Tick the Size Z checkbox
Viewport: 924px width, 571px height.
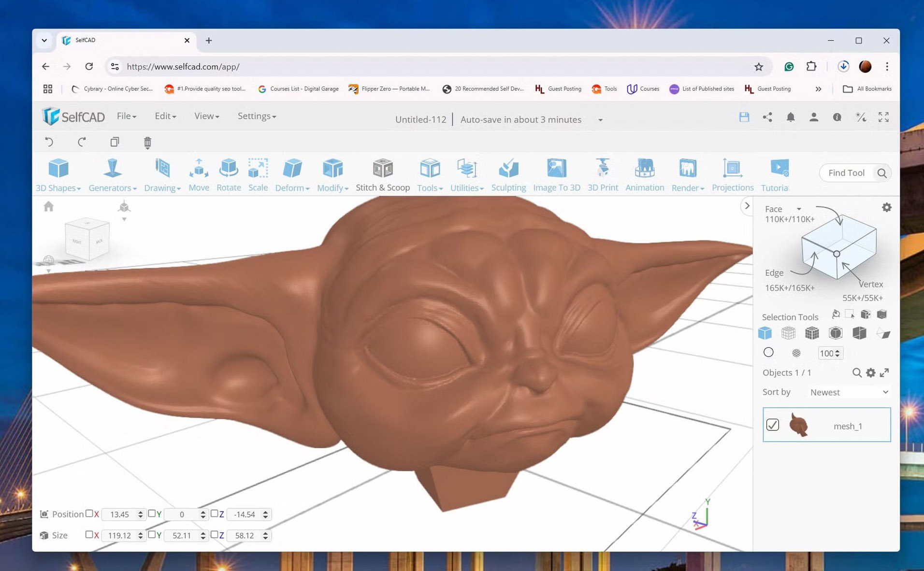(214, 534)
